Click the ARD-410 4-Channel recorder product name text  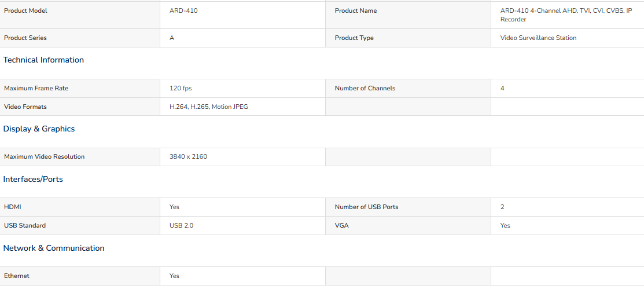(566, 15)
